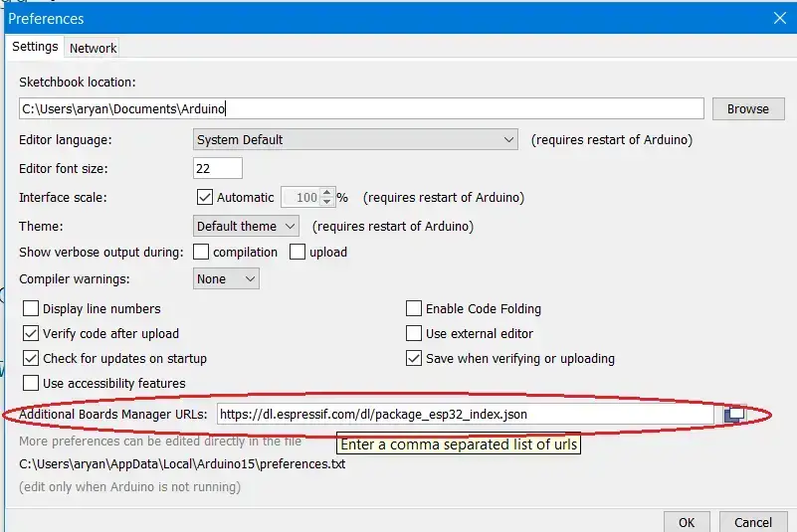The image size is (797, 532).
Task: Click the 'Interface scale:' label
Action: [63, 197]
